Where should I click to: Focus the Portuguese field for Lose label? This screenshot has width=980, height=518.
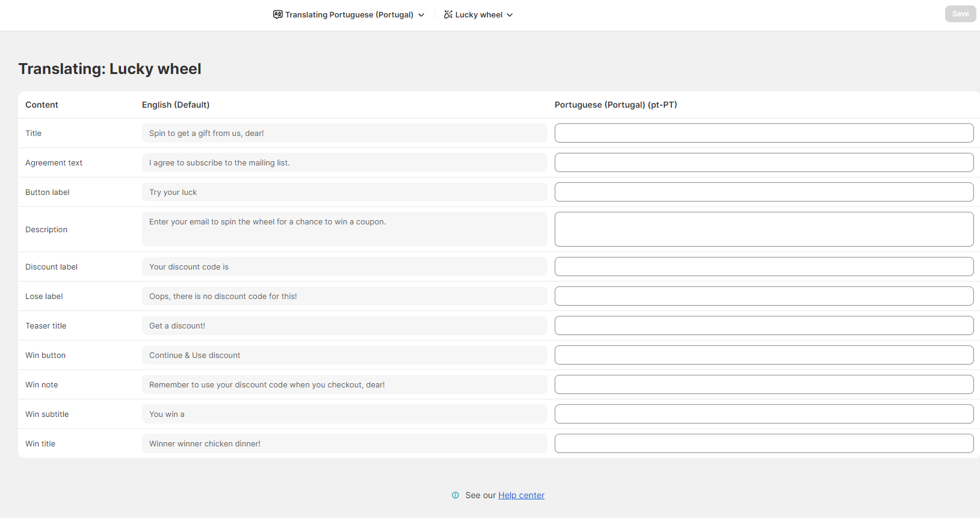(764, 296)
